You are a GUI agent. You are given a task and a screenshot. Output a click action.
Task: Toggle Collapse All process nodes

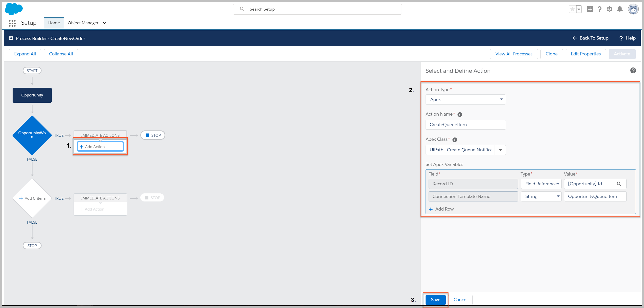(x=61, y=54)
